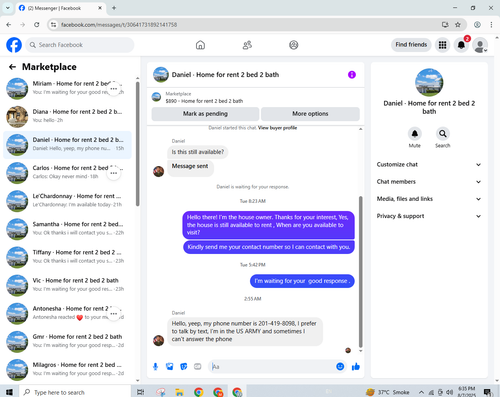
Task: Click the Search magnifier icon in chat details
Action: (x=443, y=134)
